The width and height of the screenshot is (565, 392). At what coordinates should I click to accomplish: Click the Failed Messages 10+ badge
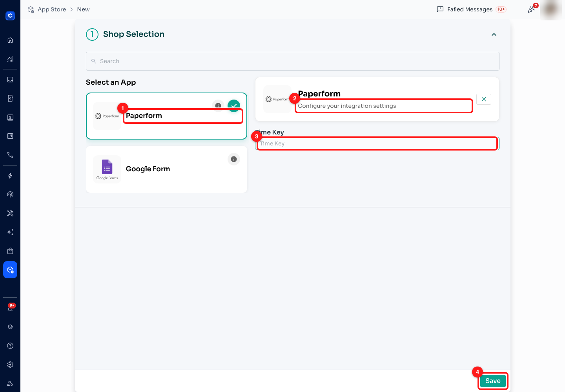coord(501,9)
